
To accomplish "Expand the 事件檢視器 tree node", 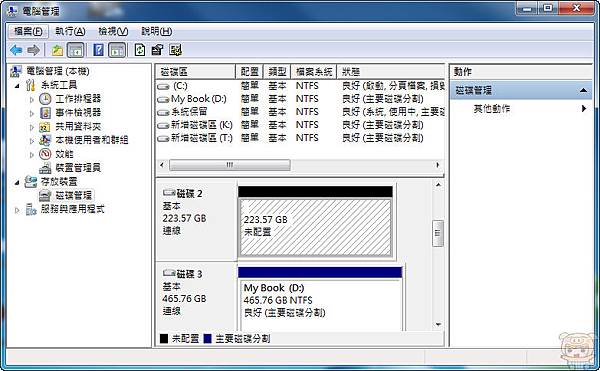I will click(x=32, y=113).
